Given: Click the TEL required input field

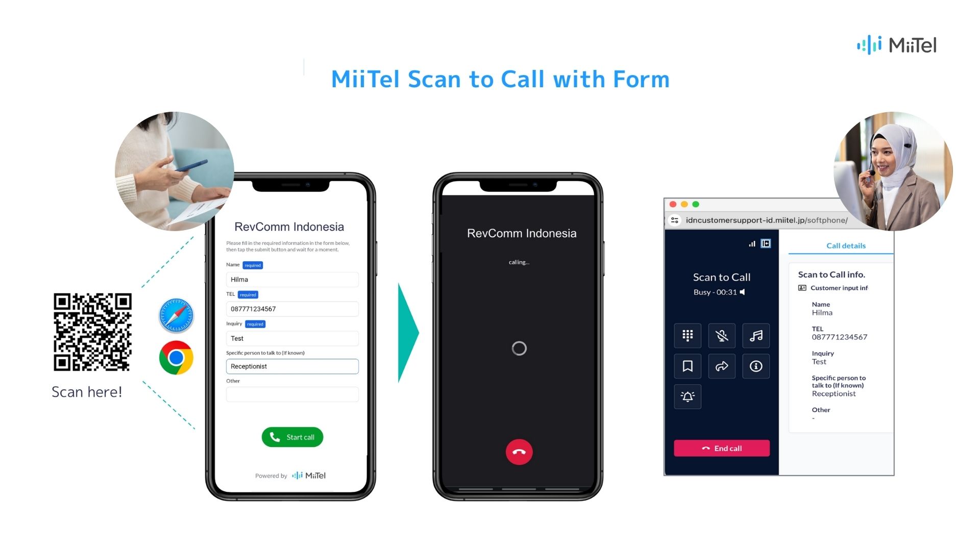Looking at the screenshot, I should point(292,308).
